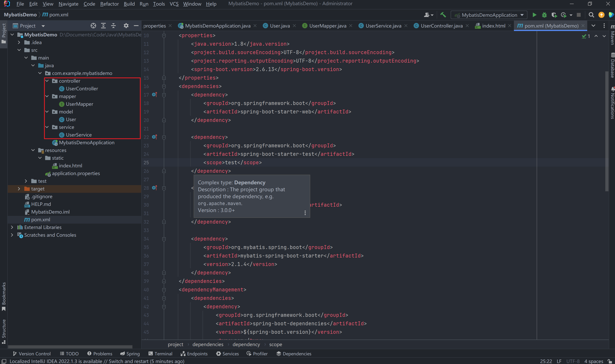Click the editor vertical scrollbar
Image resolution: width=615 pixels, height=364 pixels.
click(607, 131)
